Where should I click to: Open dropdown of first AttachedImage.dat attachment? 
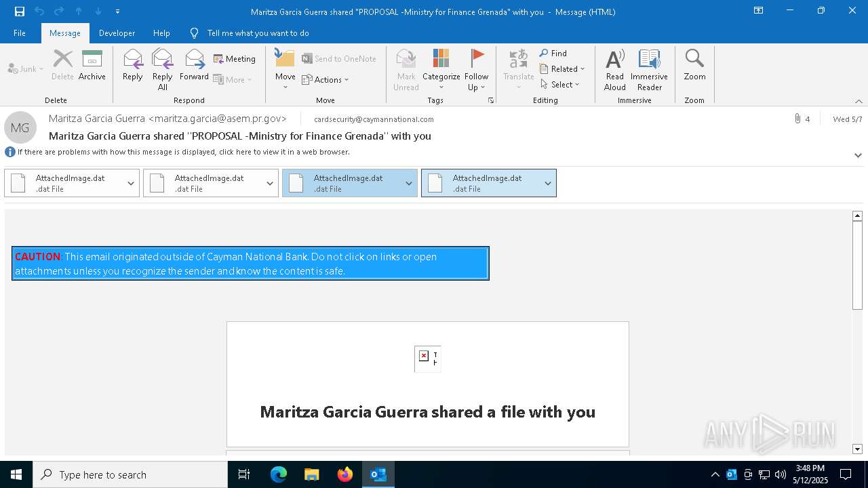pos(131,183)
